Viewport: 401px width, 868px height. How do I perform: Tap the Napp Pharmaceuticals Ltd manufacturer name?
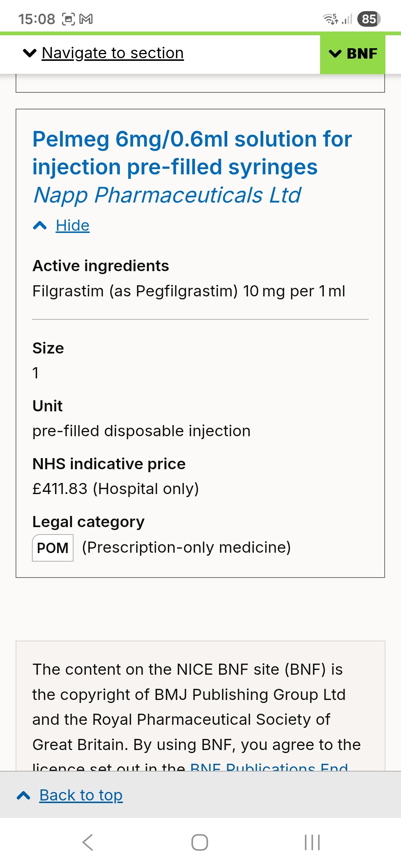point(167,195)
